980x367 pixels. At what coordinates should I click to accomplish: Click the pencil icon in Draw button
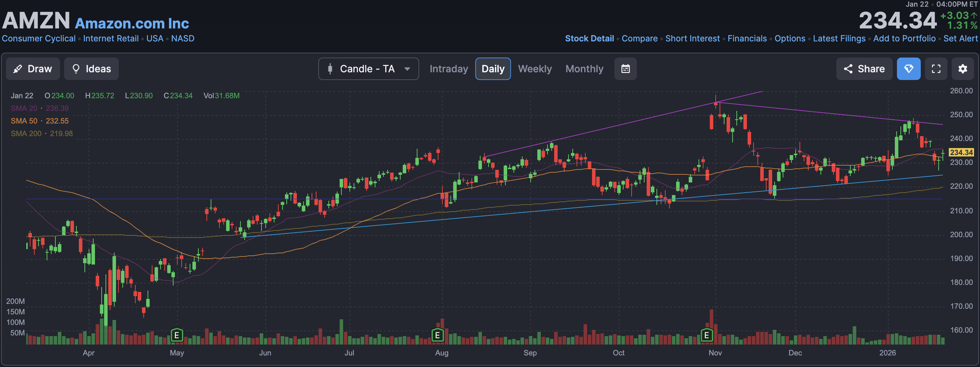point(18,68)
